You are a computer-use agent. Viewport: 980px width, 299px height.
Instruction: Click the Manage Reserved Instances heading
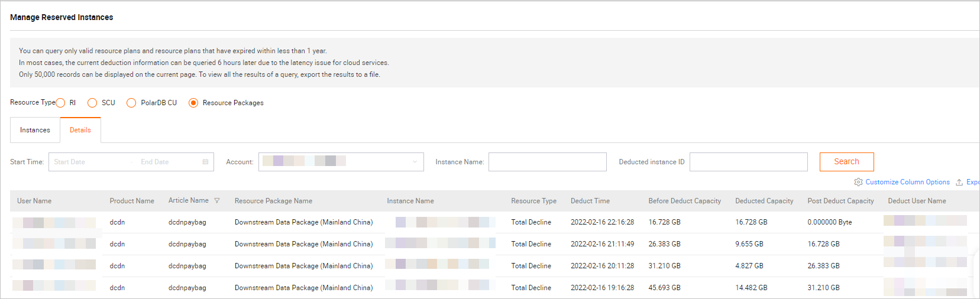click(x=62, y=17)
